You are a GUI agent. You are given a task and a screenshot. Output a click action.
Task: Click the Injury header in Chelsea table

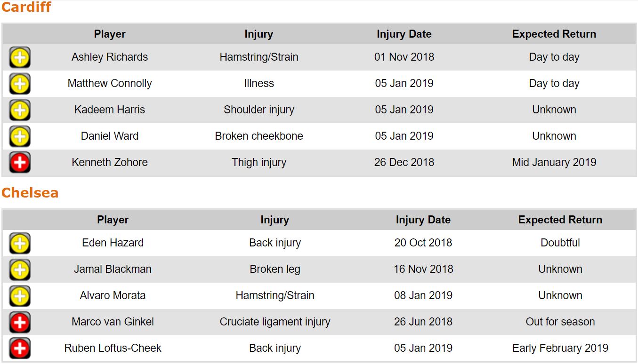coord(275,220)
